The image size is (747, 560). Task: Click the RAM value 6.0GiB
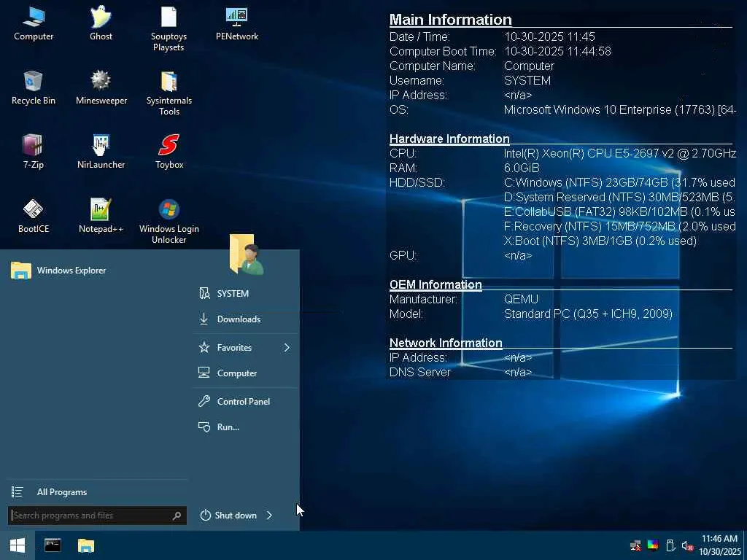point(522,168)
